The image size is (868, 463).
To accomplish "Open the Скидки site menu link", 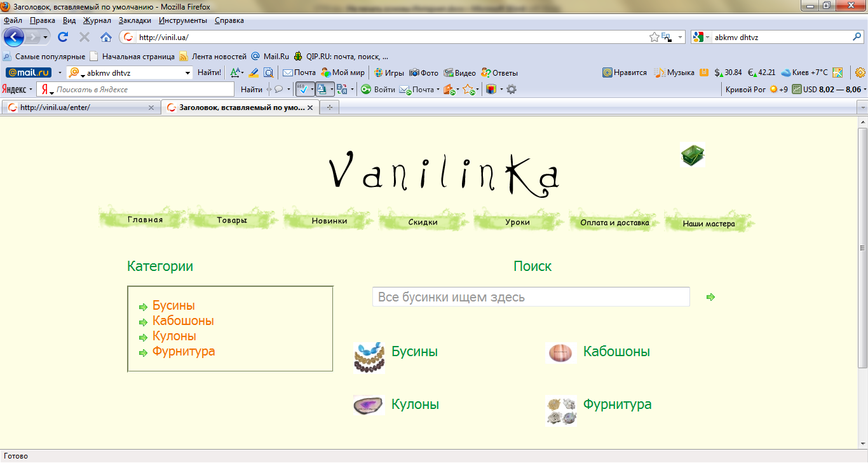I will click(x=423, y=222).
